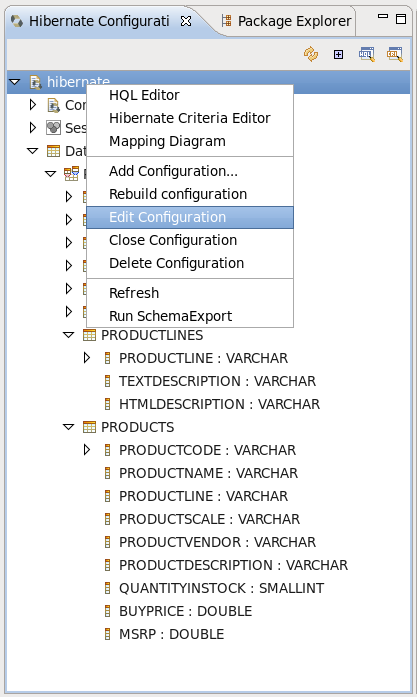The height and width of the screenshot is (697, 417).
Task: Click the Session Factory node icon
Action: coord(53,128)
